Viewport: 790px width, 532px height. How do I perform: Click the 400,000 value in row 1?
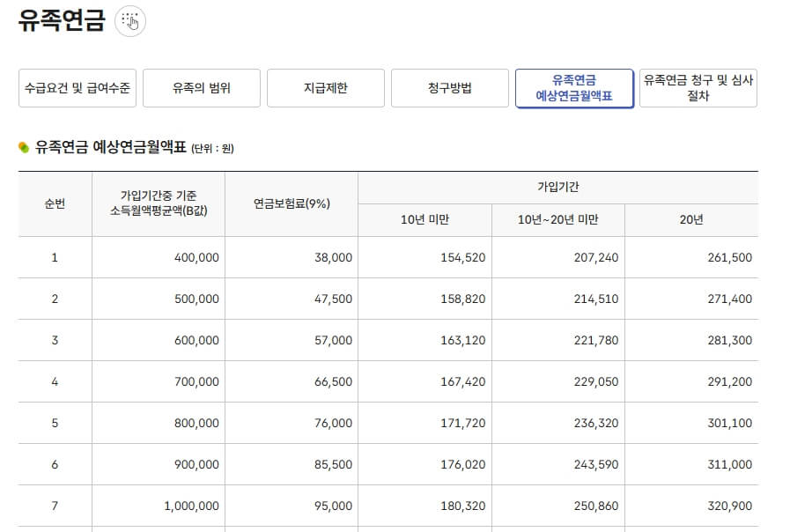[196, 257]
